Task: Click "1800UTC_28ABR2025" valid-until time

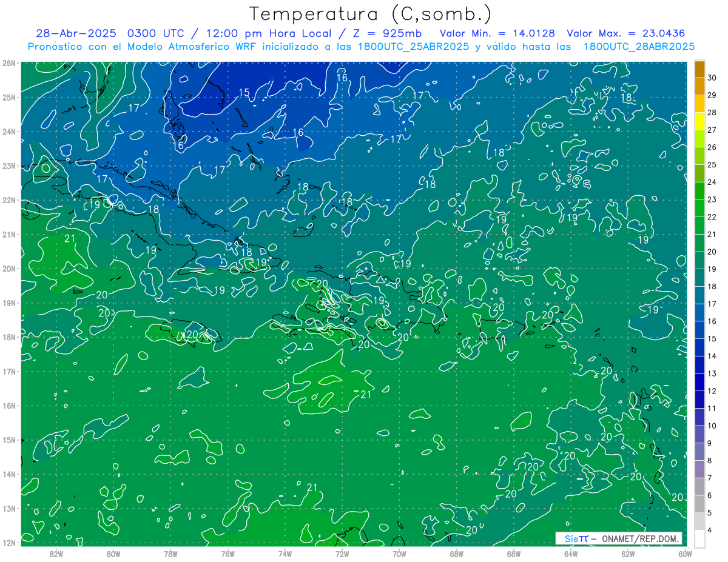Action: [x=639, y=47]
